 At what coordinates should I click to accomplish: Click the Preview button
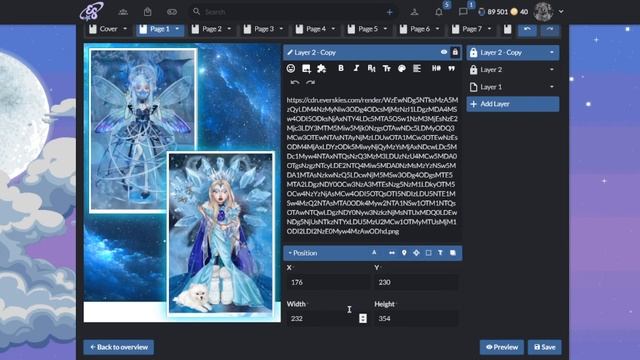[x=502, y=347]
